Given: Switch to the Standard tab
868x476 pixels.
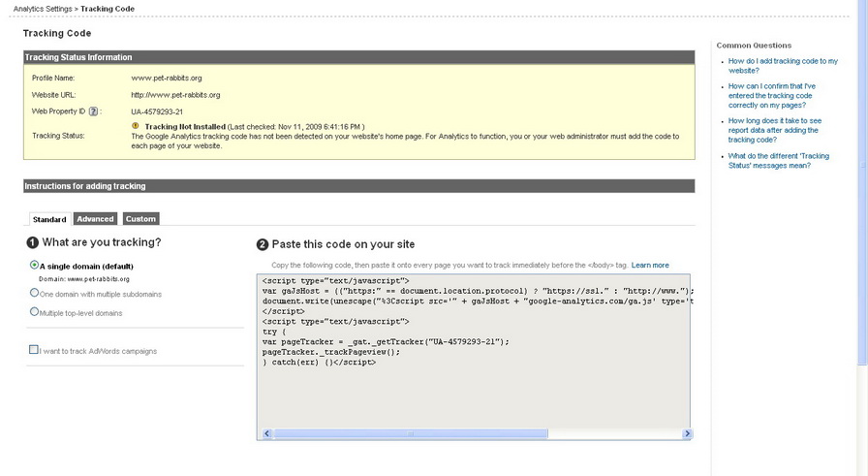Looking at the screenshot, I should click(49, 219).
